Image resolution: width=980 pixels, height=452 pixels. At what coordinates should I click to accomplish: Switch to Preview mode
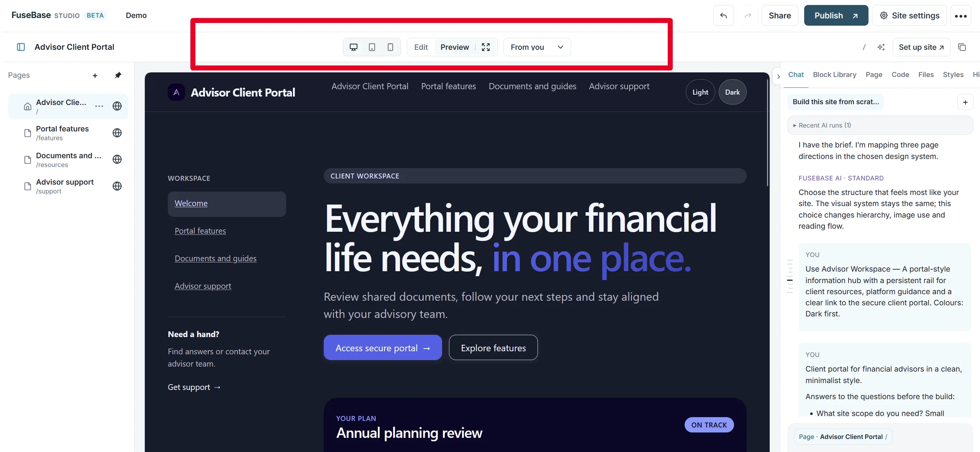click(455, 47)
